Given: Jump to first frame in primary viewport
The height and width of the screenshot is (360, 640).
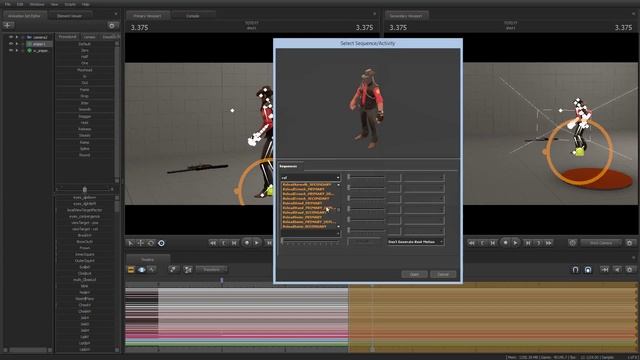Looking at the screenshot, I should (x=213, y=243).
